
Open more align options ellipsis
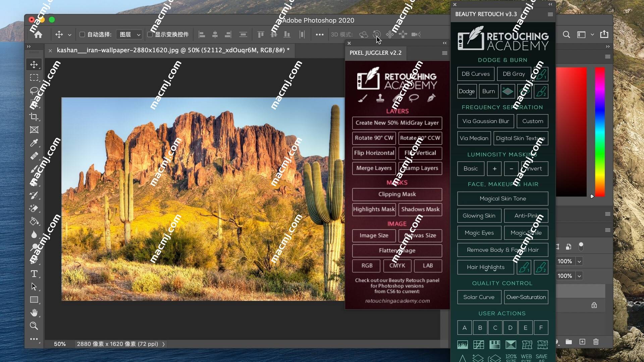(x=320, y=34)
